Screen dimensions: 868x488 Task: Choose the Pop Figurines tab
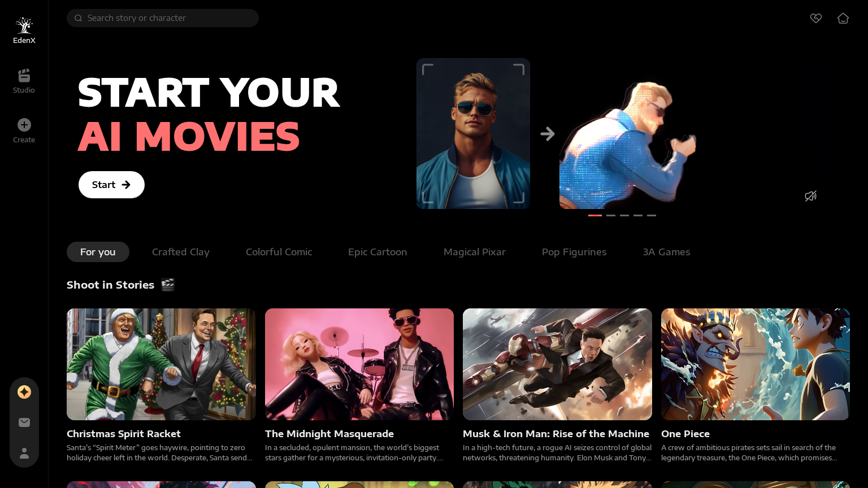pos(574,252)
